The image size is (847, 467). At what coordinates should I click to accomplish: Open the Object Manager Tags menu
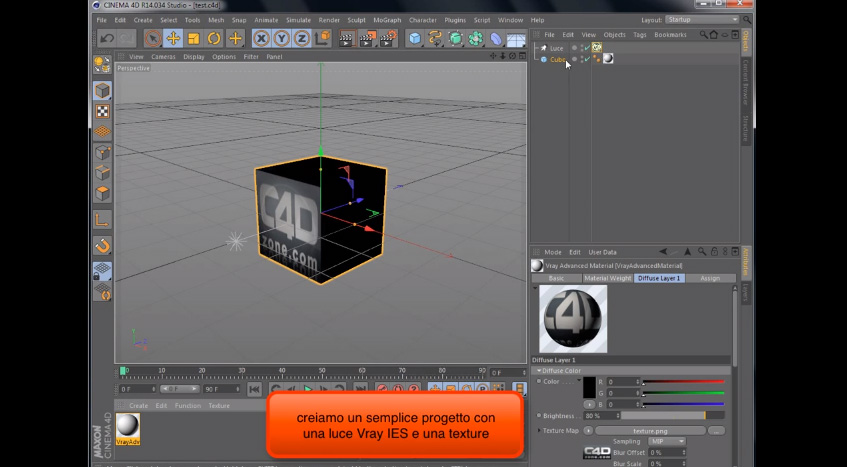(x=640, y=35)
